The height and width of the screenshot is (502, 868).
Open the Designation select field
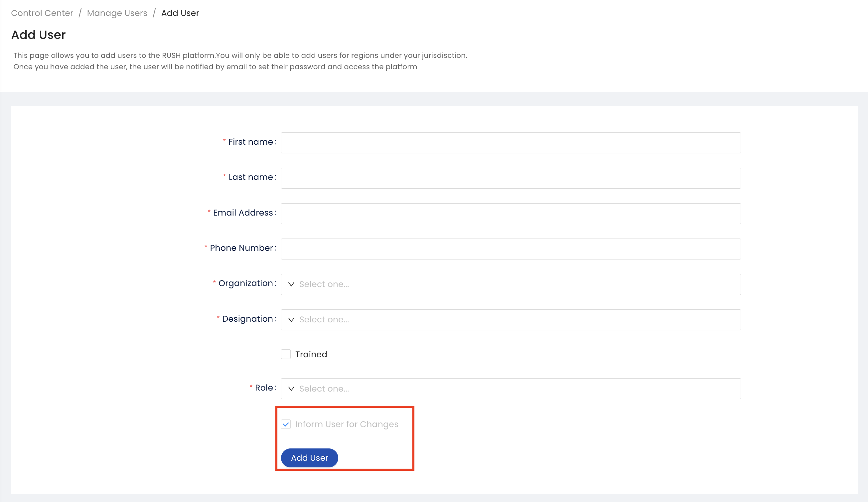[511, 320]
